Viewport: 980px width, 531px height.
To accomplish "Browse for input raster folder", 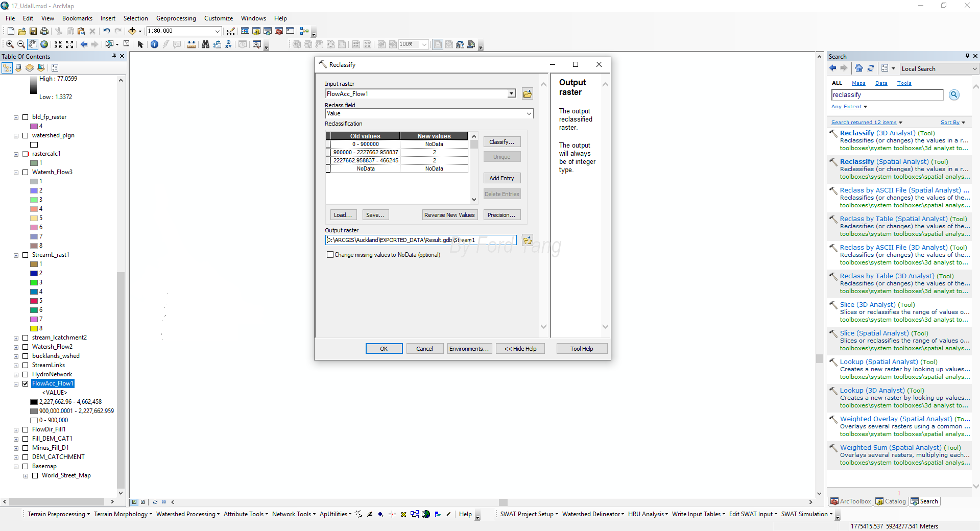I will (528, 93).
